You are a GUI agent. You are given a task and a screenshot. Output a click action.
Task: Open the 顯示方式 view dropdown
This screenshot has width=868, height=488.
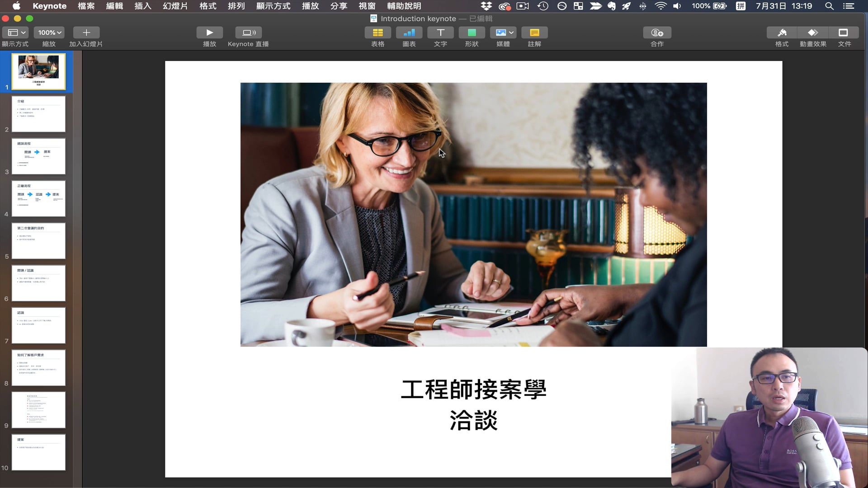point(16,33)
